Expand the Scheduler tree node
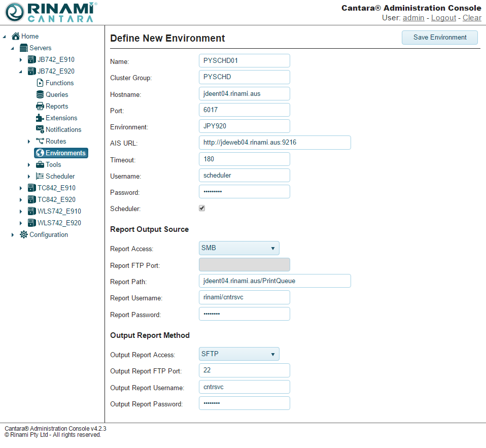 (x=29, y=177)
